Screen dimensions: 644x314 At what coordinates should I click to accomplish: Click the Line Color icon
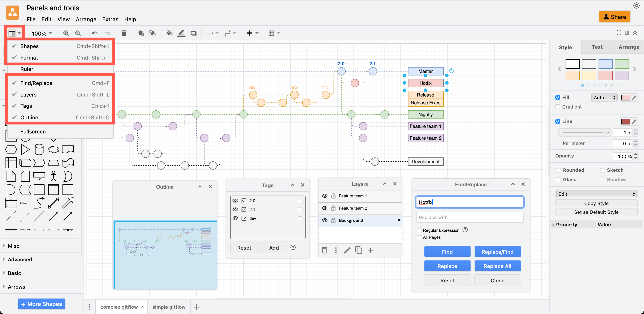click(181, 33)
